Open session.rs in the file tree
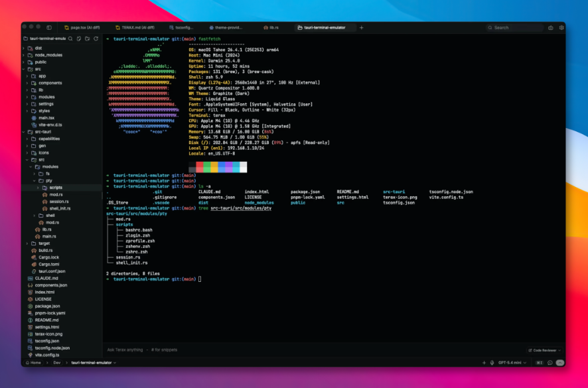 [59, 202]
